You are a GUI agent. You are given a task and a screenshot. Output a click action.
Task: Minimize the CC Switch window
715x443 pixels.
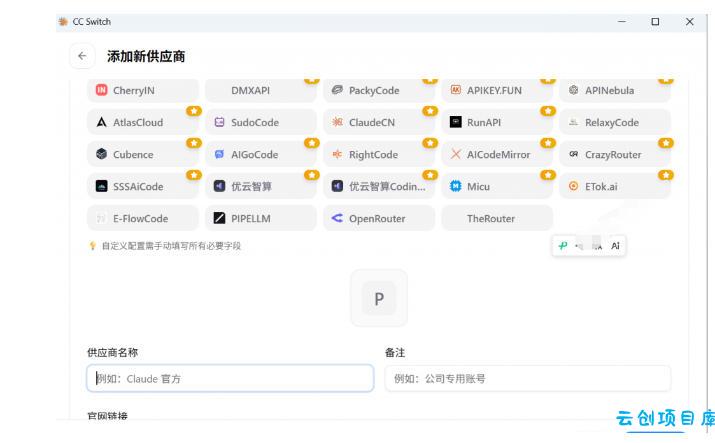(x=622, y=21)
